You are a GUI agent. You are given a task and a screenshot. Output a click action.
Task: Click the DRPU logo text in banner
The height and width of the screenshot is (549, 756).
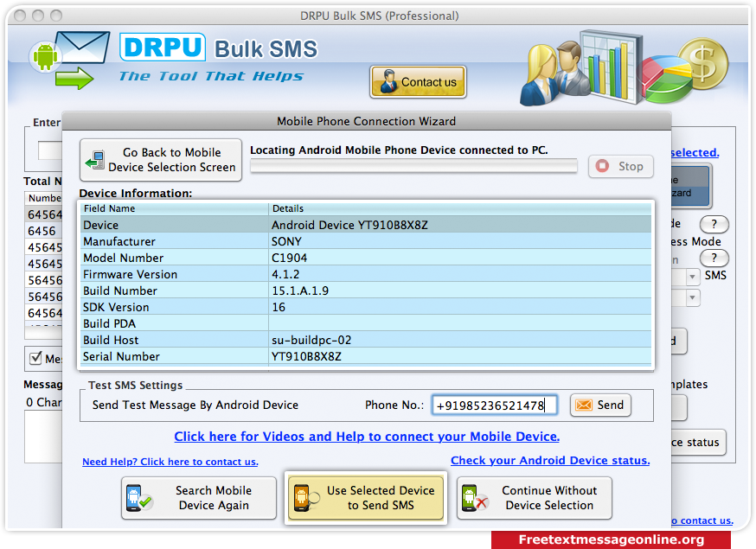(x=163, y=48)
